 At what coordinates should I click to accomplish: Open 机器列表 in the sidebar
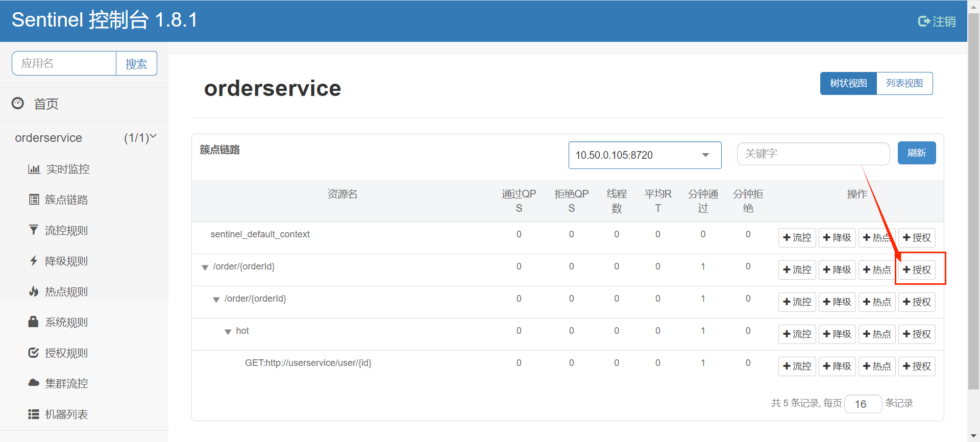[x=66, y=414]
